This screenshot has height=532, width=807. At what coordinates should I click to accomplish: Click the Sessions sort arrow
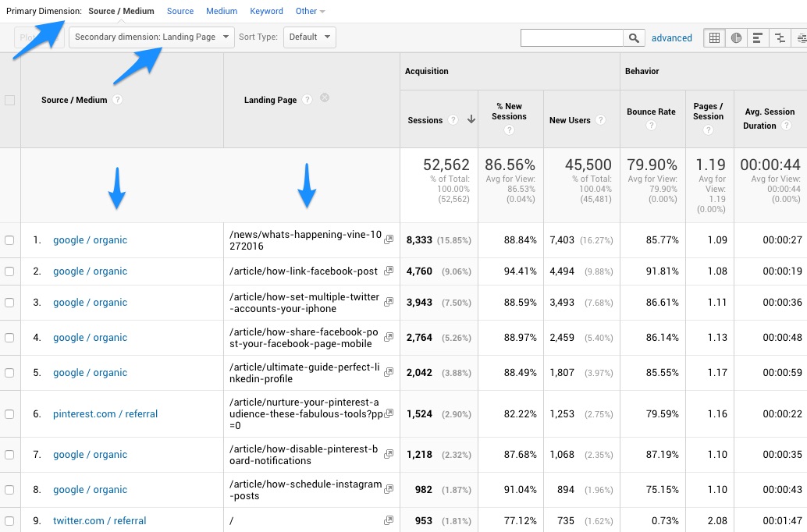(471, 120)
